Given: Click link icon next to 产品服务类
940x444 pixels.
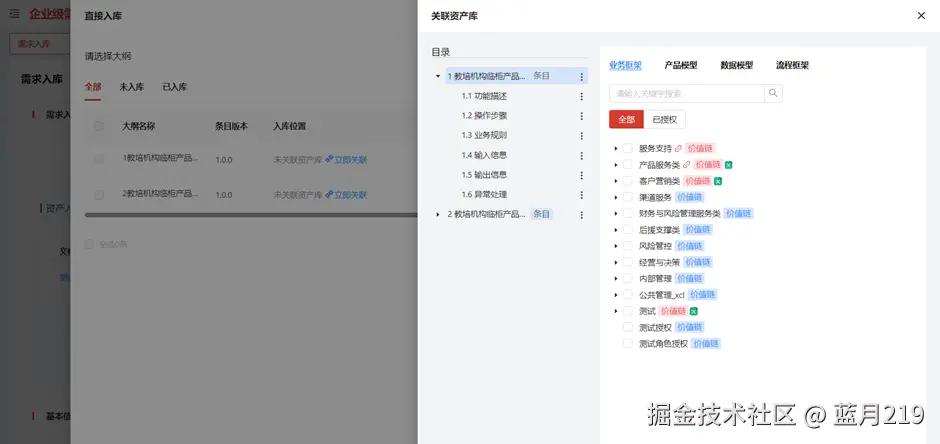Looking at the screenshot, I should [686, 164].
